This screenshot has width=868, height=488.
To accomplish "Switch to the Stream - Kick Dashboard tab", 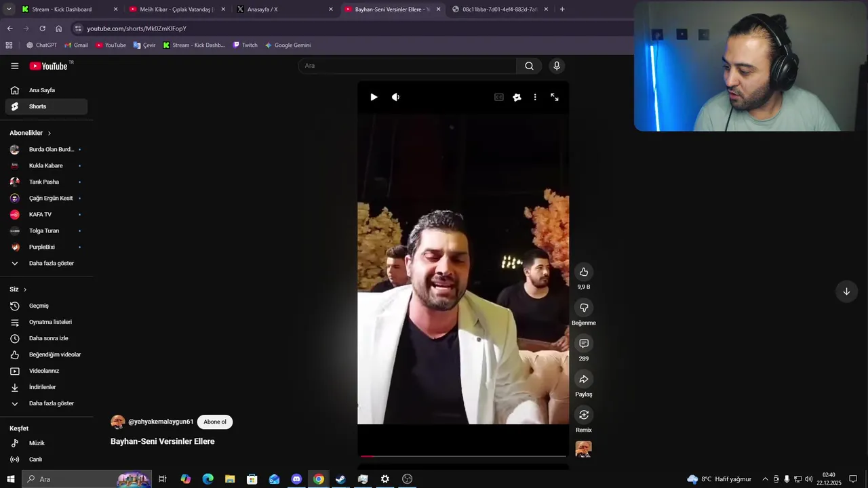I will pos(69,9).
